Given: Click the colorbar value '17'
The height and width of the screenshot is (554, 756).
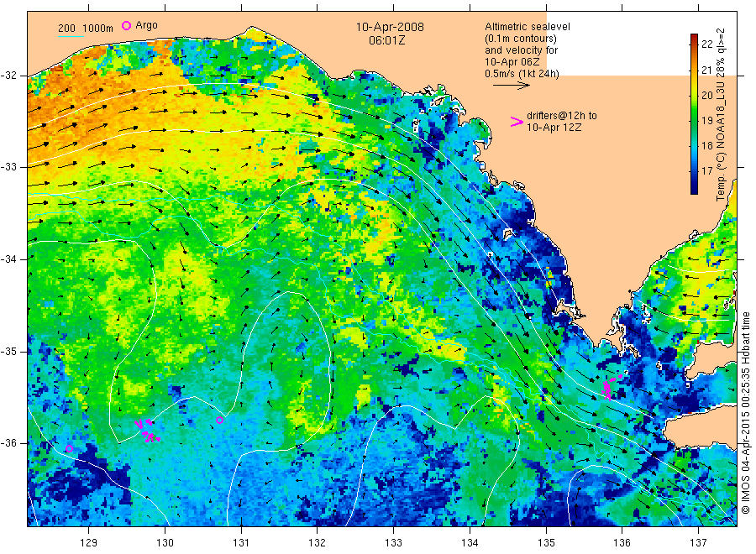Looking at the screenshot, I should point(706,170).
